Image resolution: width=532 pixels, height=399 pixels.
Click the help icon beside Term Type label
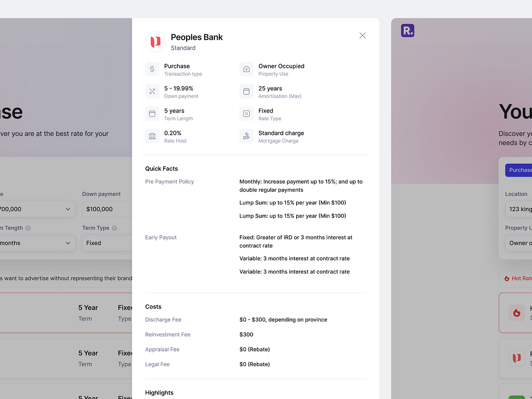114,228
